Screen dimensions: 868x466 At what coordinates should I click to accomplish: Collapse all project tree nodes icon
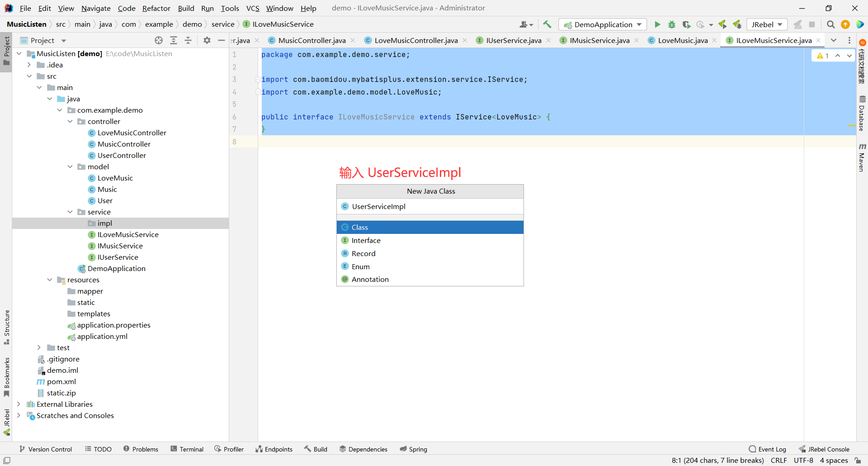(x=188, y=40)
